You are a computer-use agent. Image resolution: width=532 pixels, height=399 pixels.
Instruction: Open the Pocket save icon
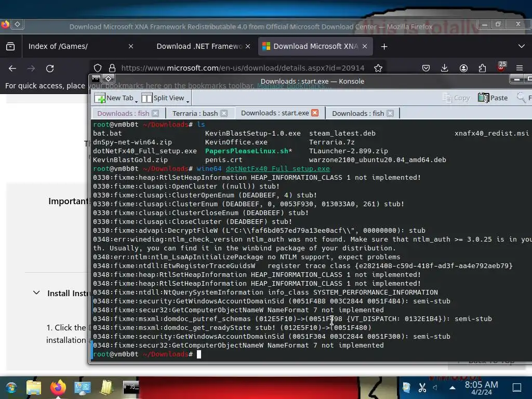pyautogui.click(x=426, y=68)
